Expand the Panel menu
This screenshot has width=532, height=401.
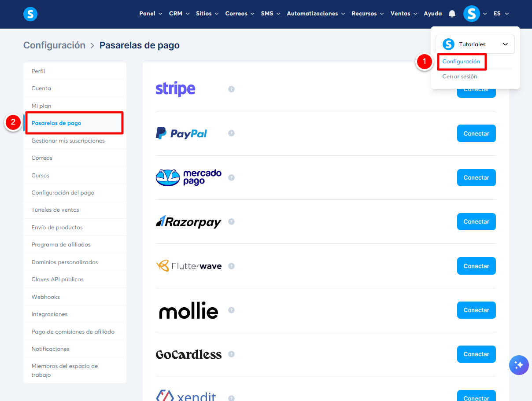[x=151, y=14]
